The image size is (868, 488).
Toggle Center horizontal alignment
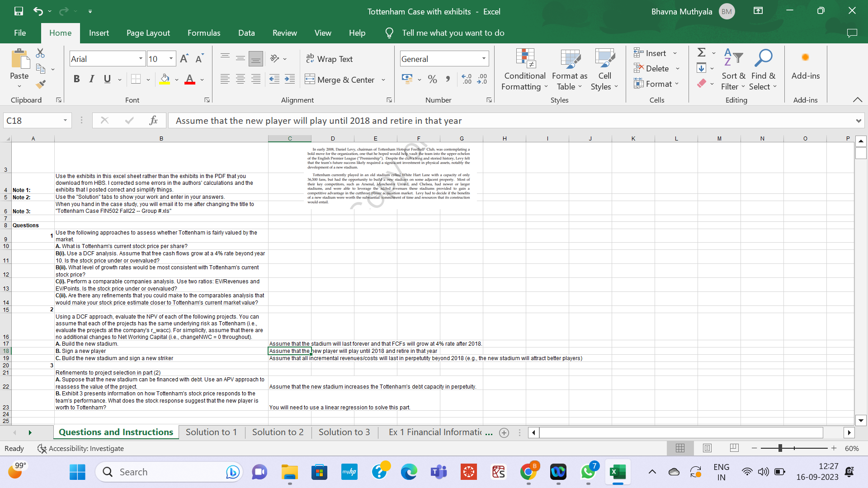[241, 80]
